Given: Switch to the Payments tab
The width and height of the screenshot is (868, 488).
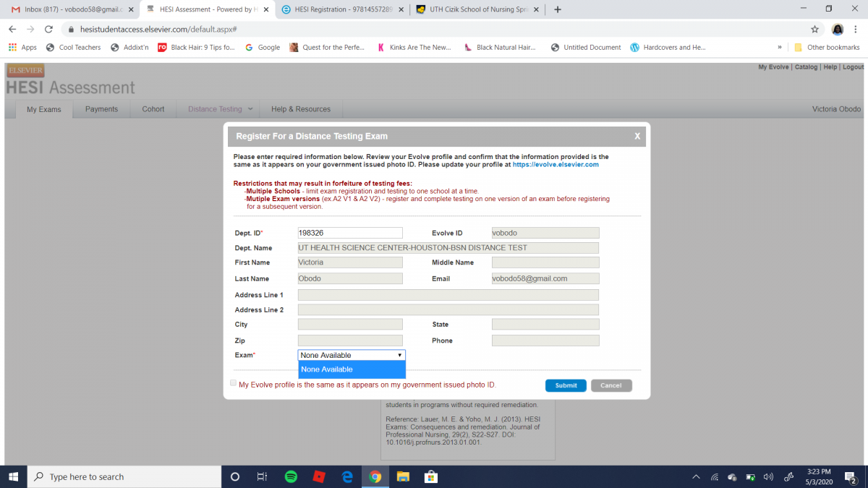Looking at the screenshot, I should (101, 109).
